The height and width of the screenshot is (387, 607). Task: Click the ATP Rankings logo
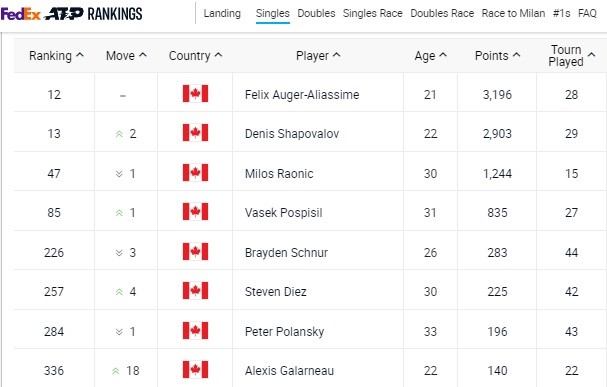click(94, 14)
